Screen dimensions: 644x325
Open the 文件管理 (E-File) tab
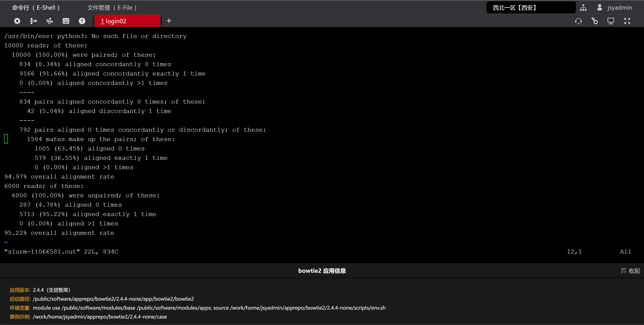[x=112, y=8]
